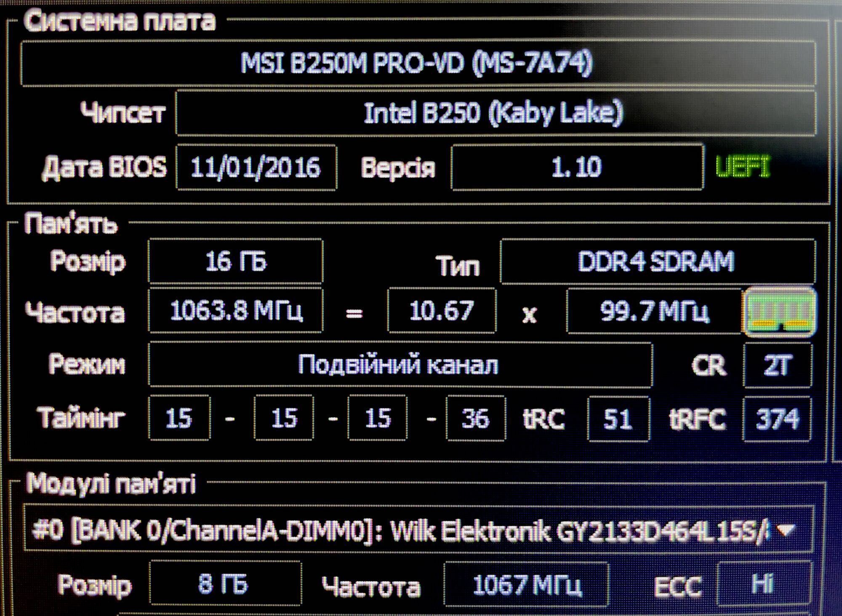Click the ECC value Ні

(x=764, y=584)
